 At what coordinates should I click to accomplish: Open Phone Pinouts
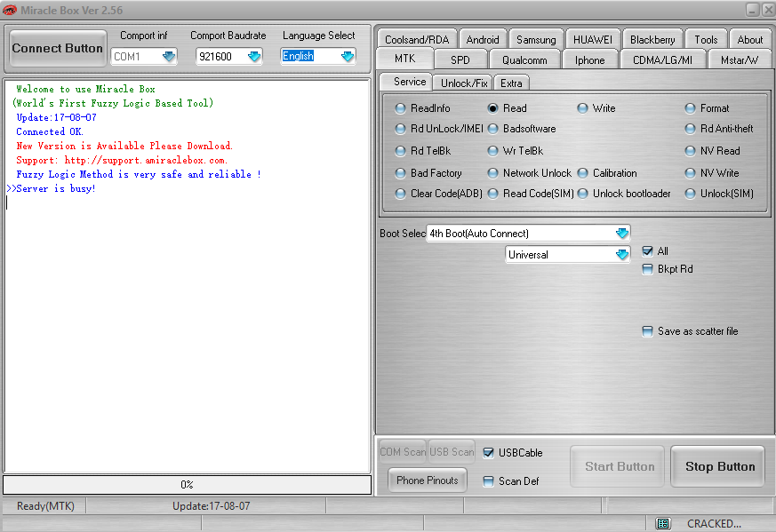(427, 480)
